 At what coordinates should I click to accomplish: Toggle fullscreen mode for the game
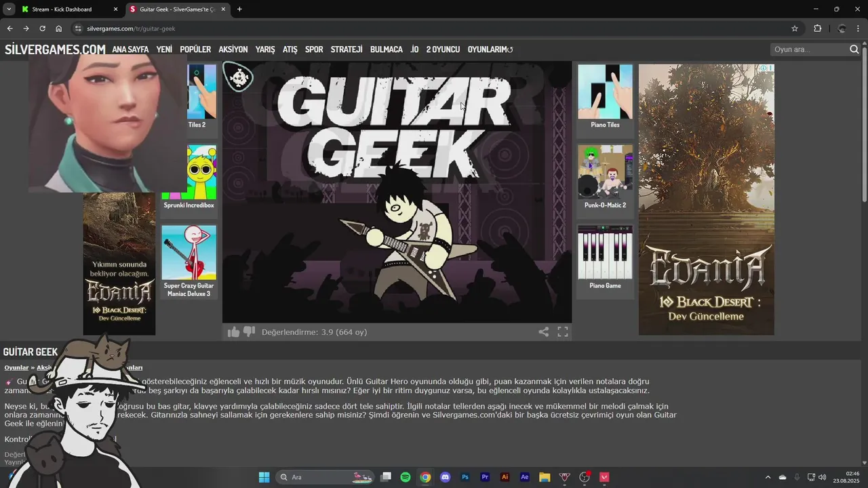[563, 332]
